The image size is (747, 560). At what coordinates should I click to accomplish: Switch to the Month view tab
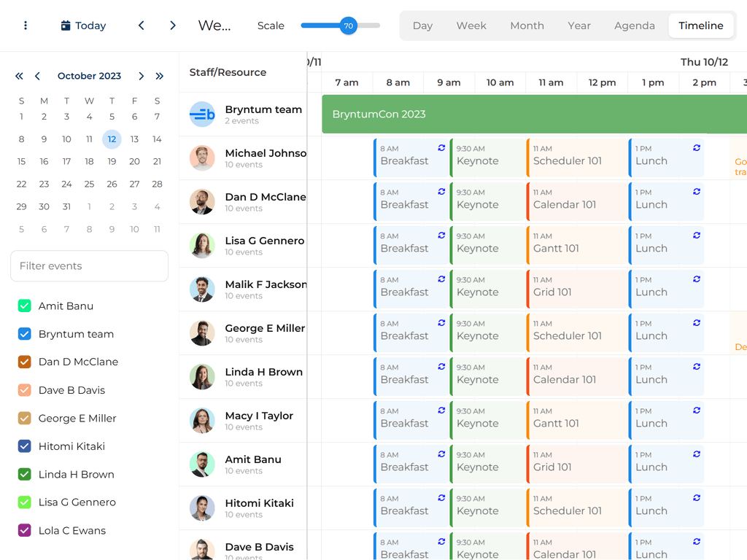(527, 26)
